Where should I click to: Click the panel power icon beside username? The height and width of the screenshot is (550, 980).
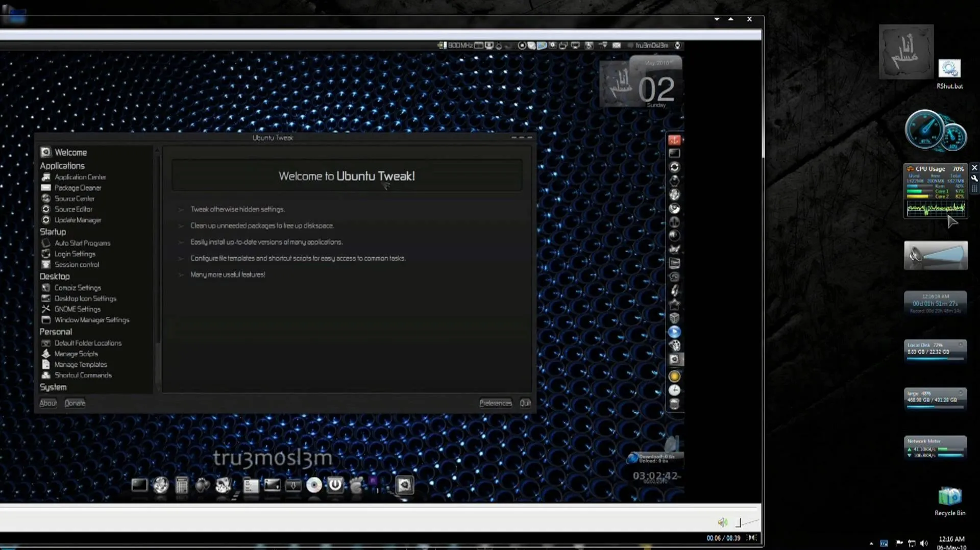(677, 45)
